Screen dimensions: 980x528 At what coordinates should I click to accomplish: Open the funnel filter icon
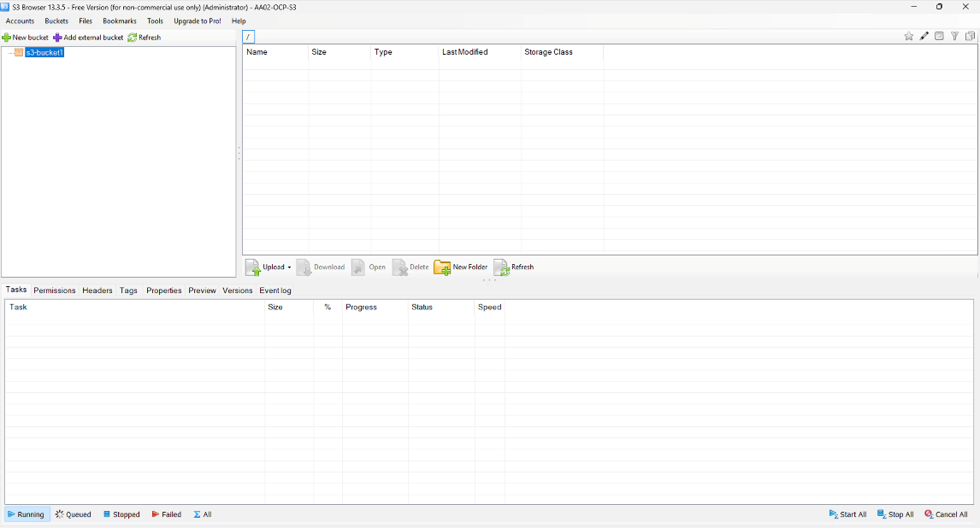coord(954,36)
